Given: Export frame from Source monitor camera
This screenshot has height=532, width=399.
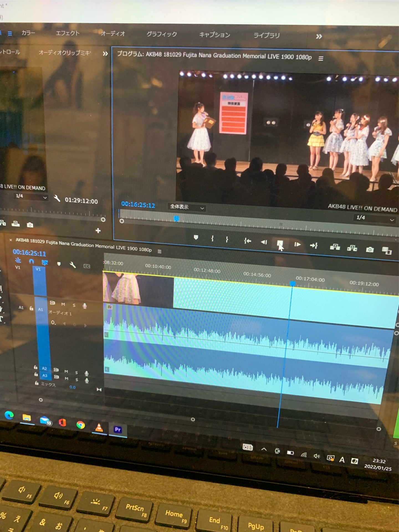Looking at the screenshot, I should point(30,225).
